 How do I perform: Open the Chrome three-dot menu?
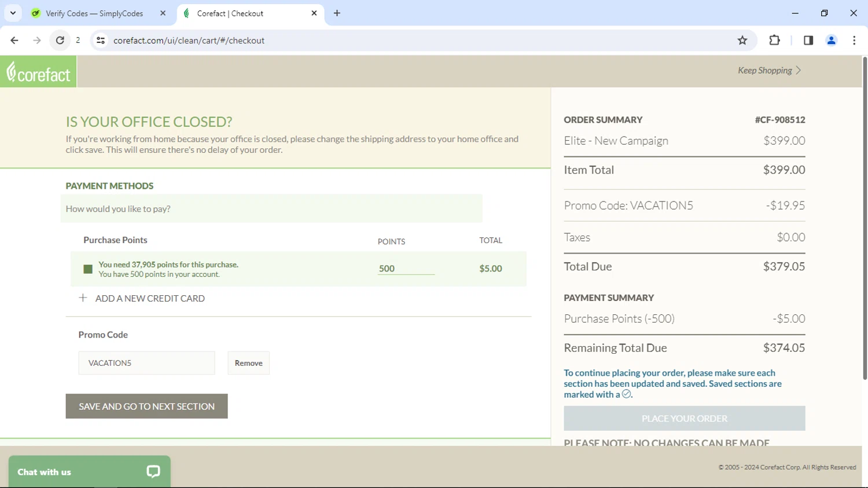click(x=854, y=41)
